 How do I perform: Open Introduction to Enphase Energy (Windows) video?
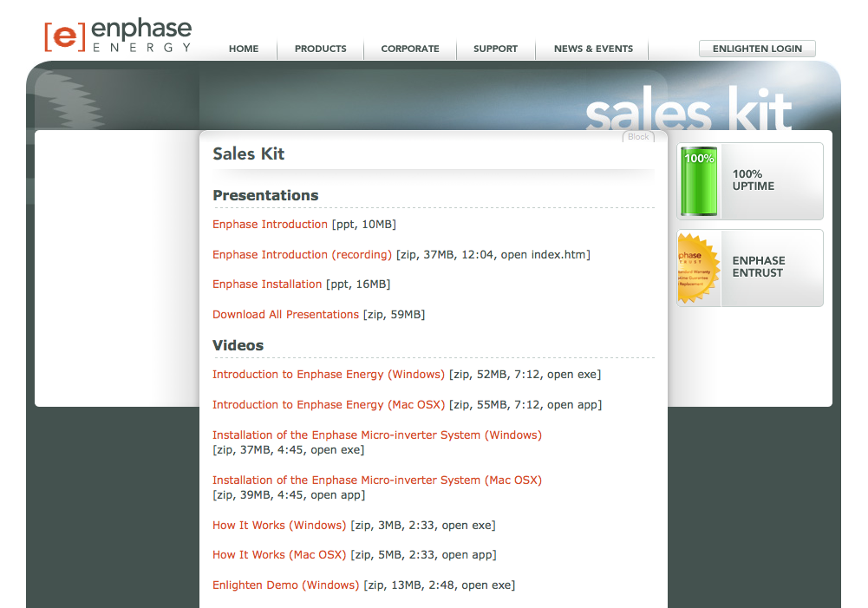point(329,375)
